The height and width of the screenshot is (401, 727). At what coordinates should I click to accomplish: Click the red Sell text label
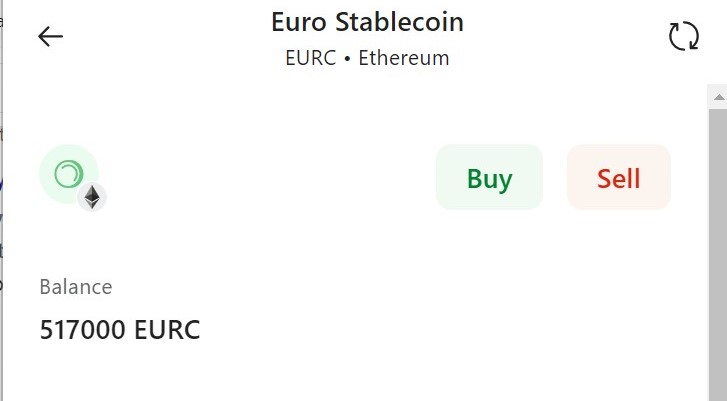pyautogui.click(x=619, y=178)
